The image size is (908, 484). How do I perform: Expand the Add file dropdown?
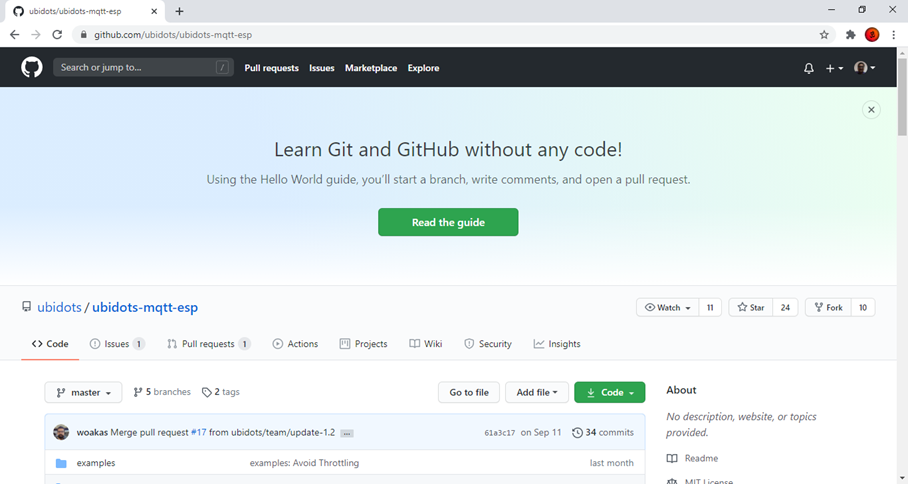[x=537, y=393]
